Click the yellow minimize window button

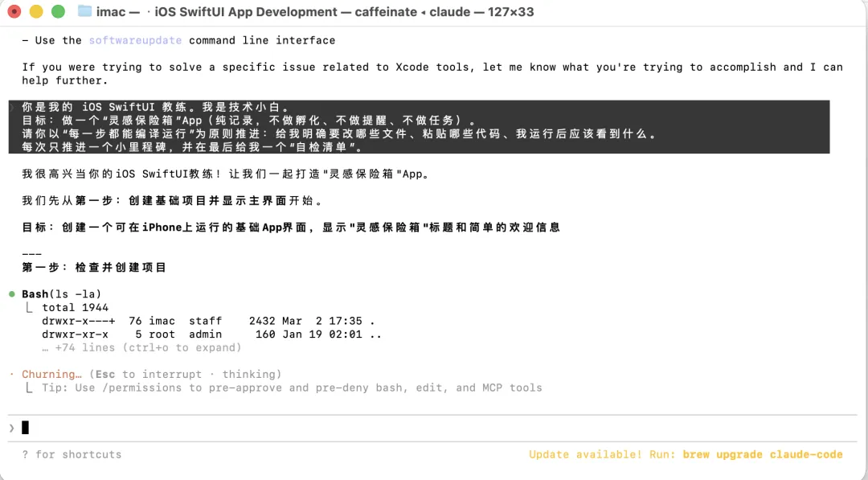(36, 11)
